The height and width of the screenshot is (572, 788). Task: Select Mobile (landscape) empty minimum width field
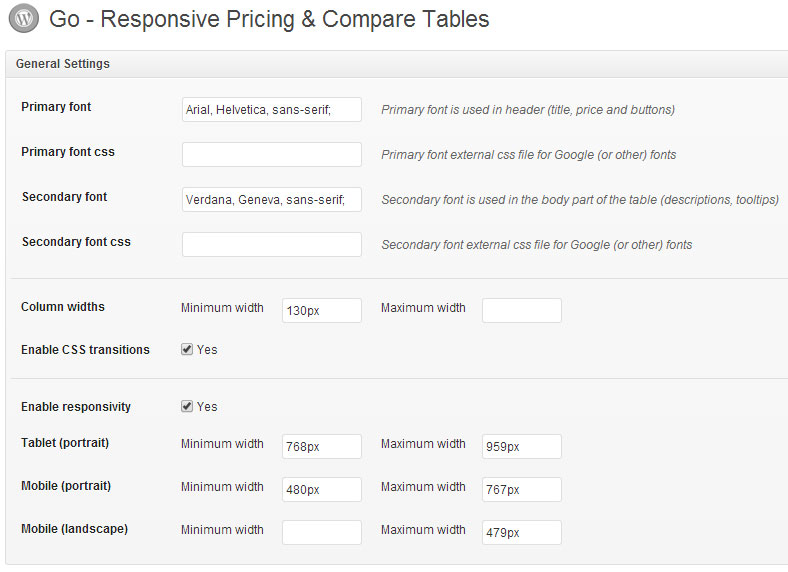pos(322,532)
